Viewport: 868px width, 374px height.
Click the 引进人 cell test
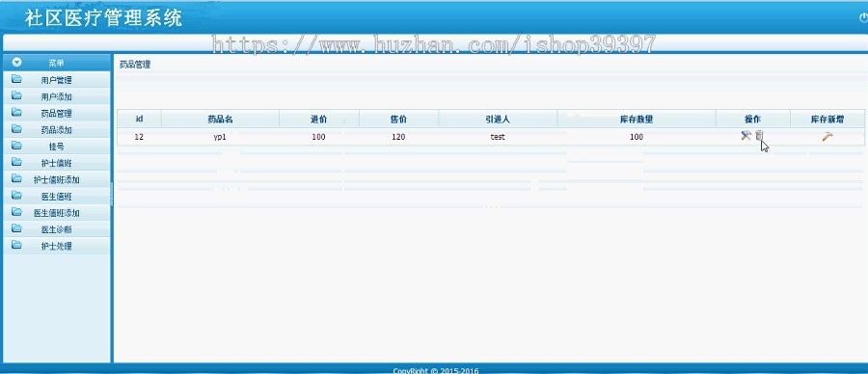pyautogui.click(x=498, y=137)
